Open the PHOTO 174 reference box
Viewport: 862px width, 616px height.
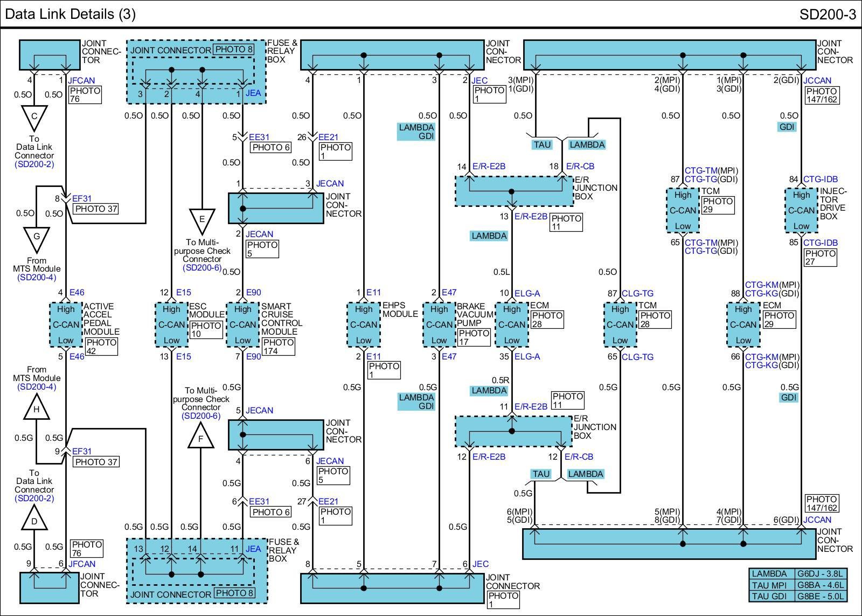[x=279, y=347]
